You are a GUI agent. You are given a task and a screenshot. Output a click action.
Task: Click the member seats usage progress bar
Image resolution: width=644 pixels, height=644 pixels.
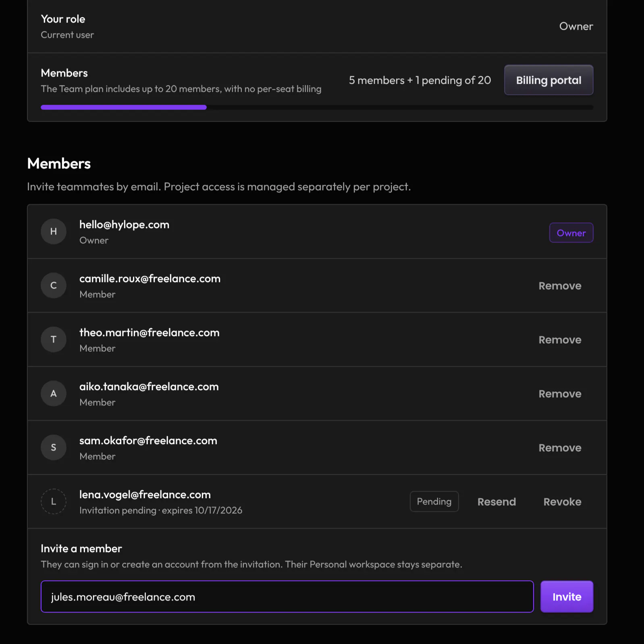tap(317, 107)
